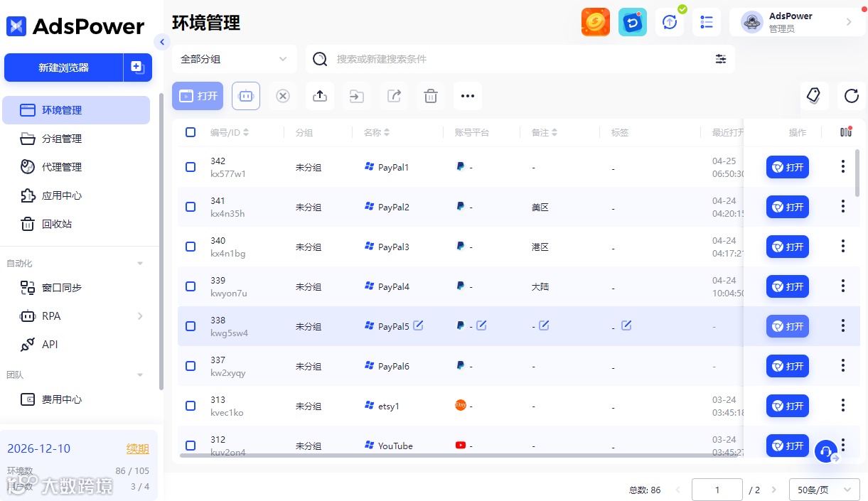
Task: Edit the tag of PayPal5 row
Action: pos(626,325)
